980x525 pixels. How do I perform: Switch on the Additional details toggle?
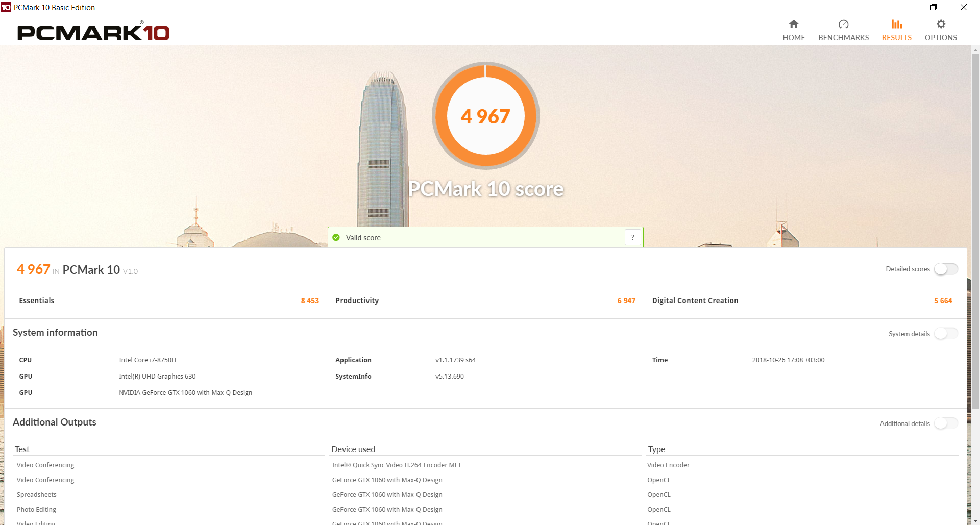(946, 423)
